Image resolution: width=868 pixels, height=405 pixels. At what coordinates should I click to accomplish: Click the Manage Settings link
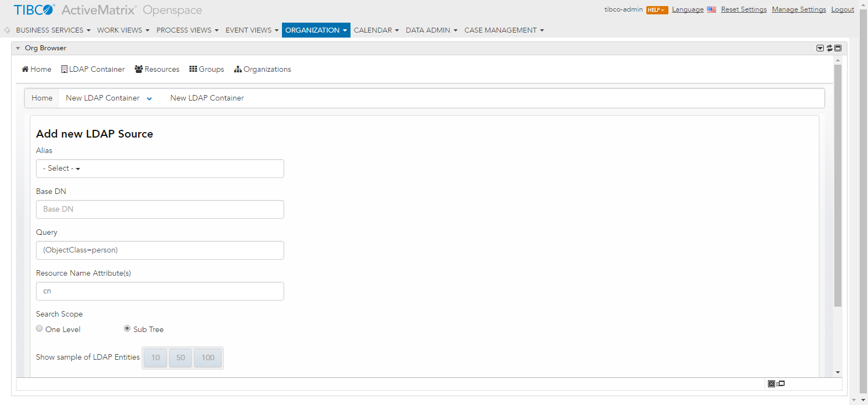tap(799, 9)
